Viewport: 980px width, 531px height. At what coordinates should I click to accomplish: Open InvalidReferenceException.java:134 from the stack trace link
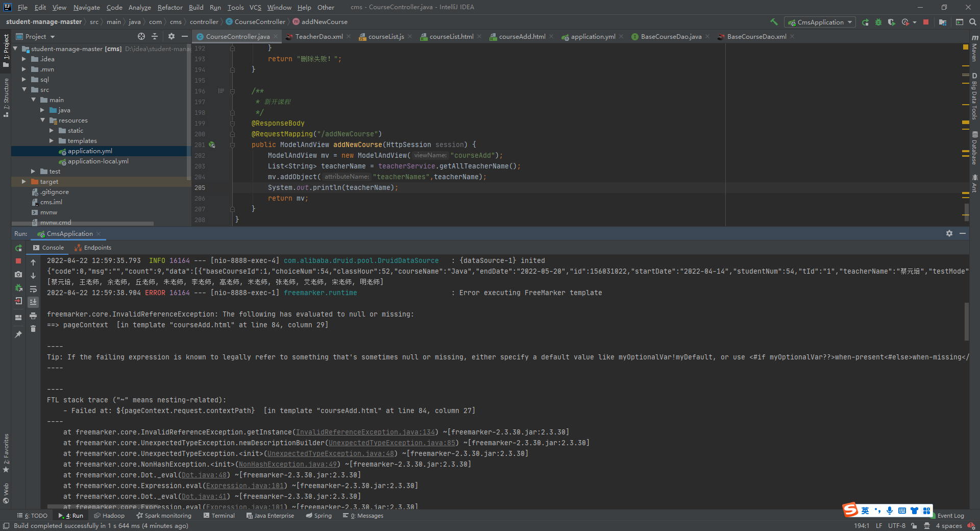coord(365,432)
